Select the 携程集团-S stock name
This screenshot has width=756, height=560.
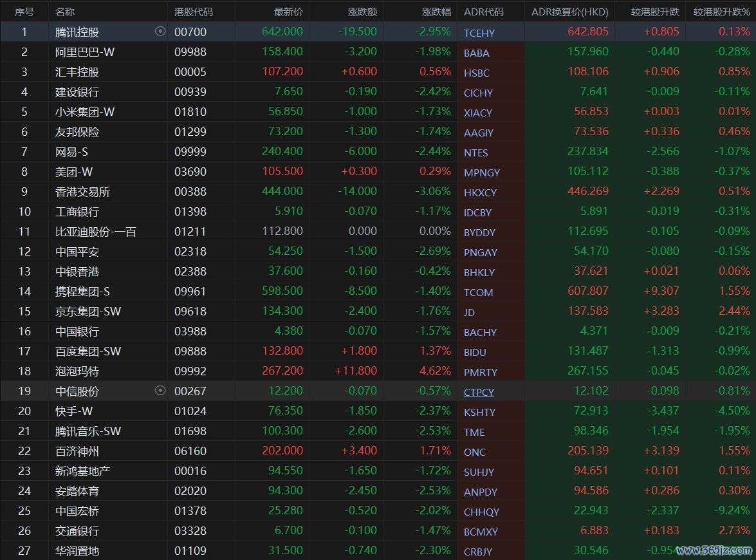click(x=82, y=292)
